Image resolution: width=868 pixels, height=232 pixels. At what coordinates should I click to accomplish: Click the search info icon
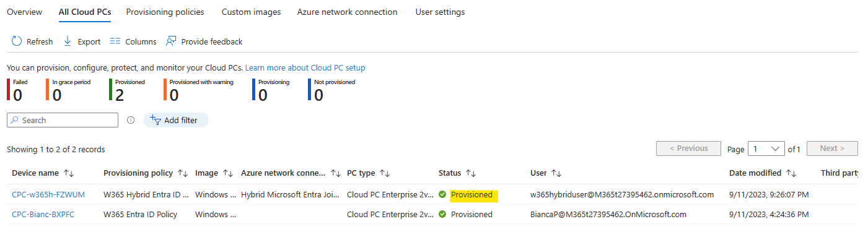[x=131, y=120]
